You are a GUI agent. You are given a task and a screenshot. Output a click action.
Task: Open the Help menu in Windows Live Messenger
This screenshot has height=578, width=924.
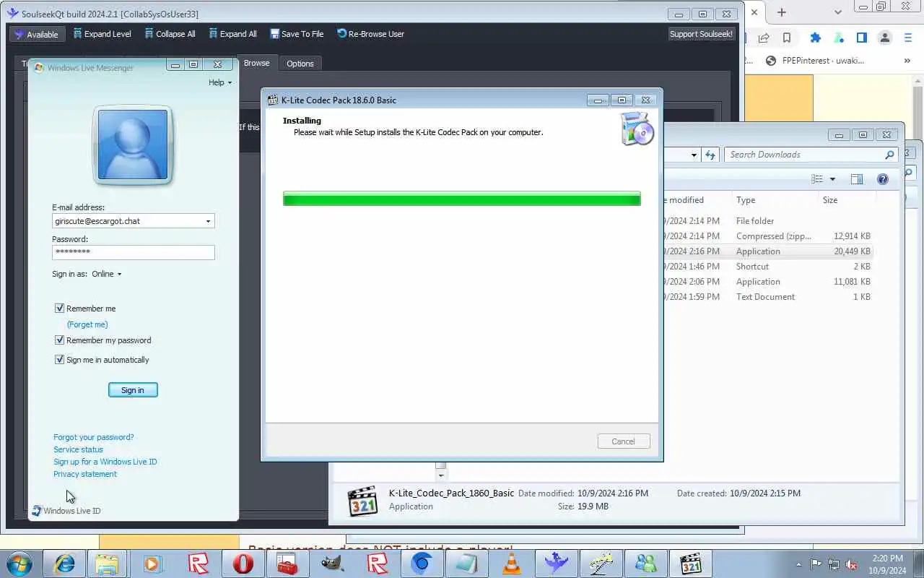click(220, 82)
